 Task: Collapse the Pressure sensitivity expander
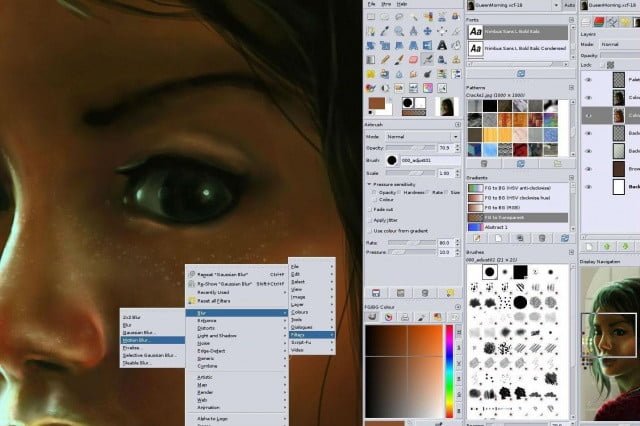tap(369, 184)
